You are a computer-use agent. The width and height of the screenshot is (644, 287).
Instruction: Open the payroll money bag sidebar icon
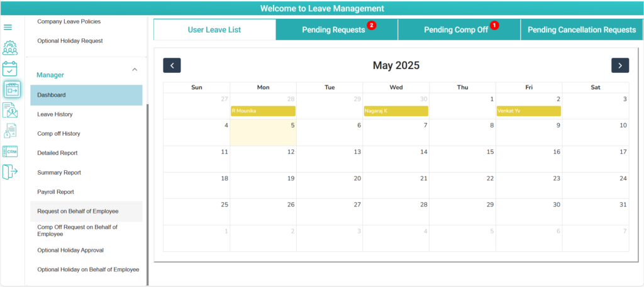pyautogui.click(x=10, y=131)
